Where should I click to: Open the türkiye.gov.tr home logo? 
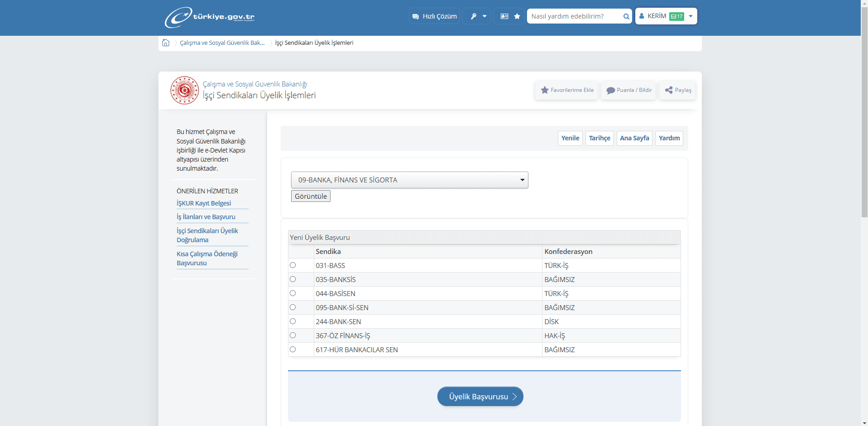tap(210, 17)
